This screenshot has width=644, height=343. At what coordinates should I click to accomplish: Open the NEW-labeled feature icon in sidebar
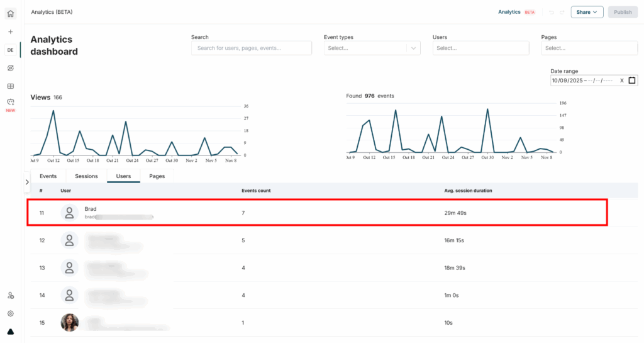point(10,102)
